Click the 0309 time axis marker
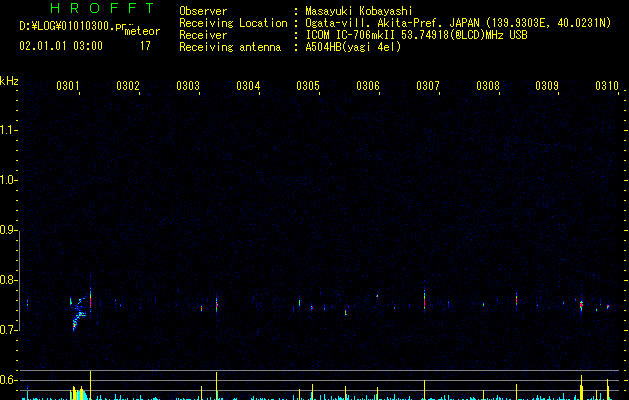 click(547, 86)
